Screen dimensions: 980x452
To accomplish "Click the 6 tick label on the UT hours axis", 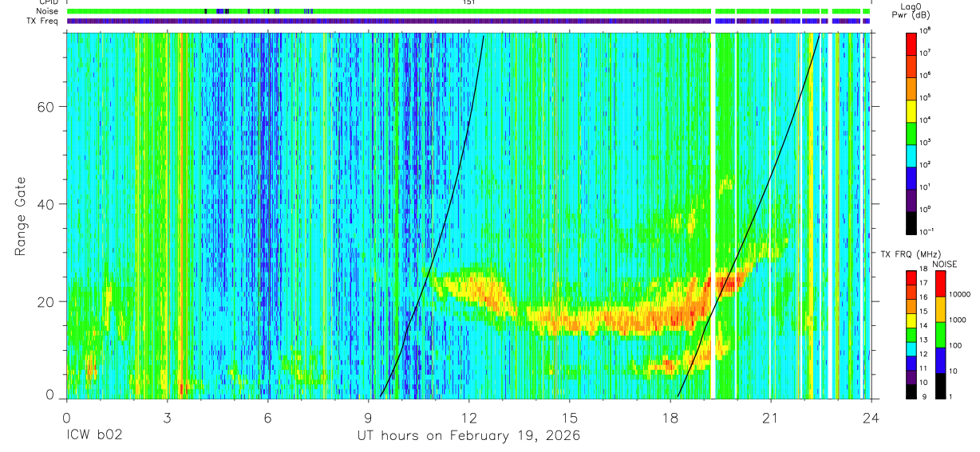I will [267, 417].
